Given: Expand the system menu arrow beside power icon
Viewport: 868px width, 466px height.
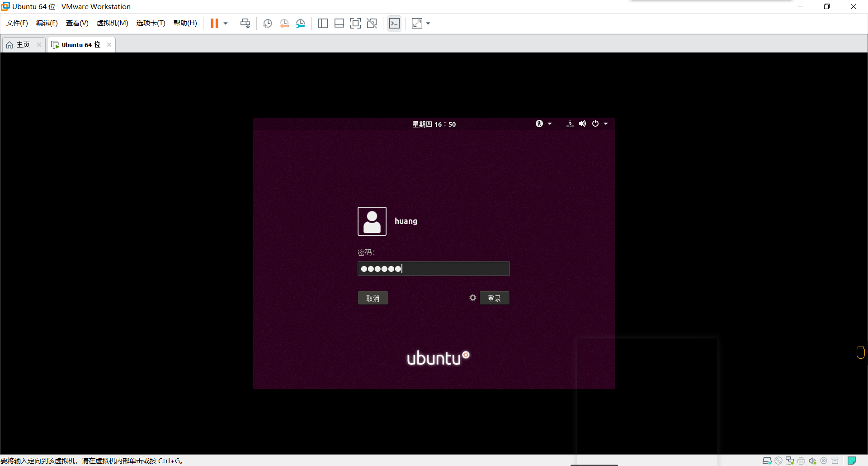Looking at the screenshot, I should tap(606, 124).
